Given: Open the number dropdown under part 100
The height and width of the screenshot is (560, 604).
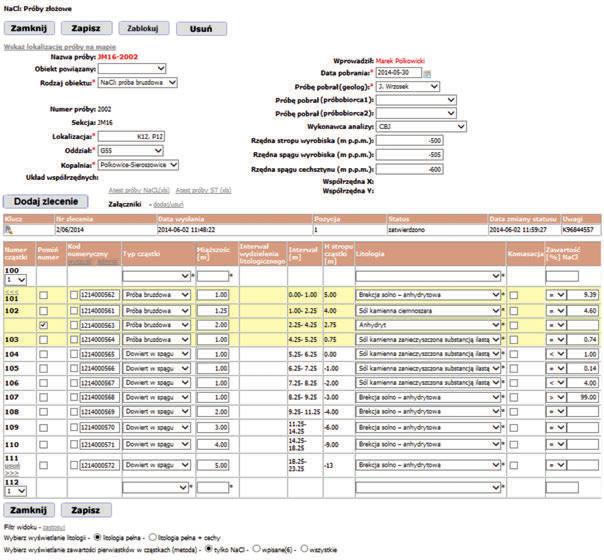Looking at the screenshot, I should [x=15, y=280].
